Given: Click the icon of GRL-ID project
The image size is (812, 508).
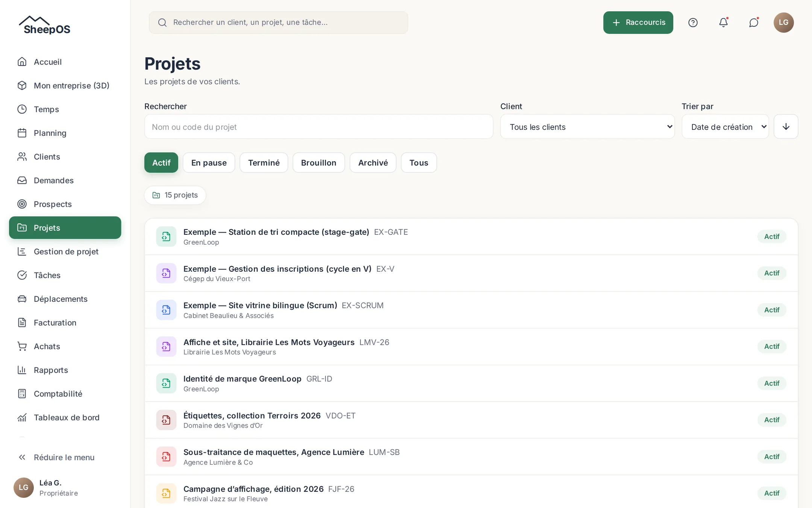Looking at the screenshot, I should (166, 383).
